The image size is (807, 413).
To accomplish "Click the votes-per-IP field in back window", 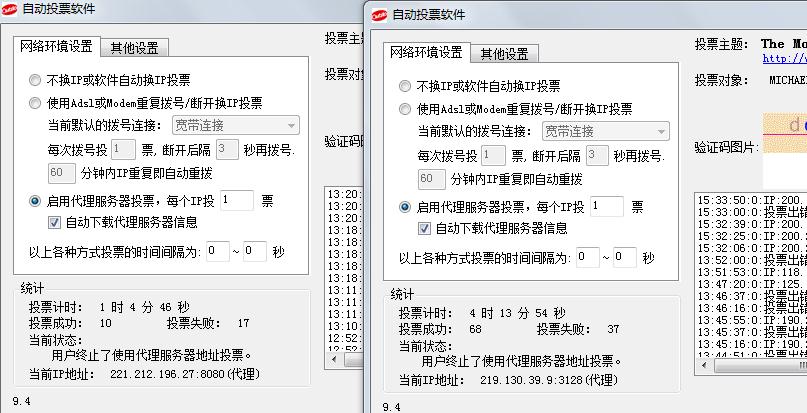I will pyautogui.click(x=237, y=200).
